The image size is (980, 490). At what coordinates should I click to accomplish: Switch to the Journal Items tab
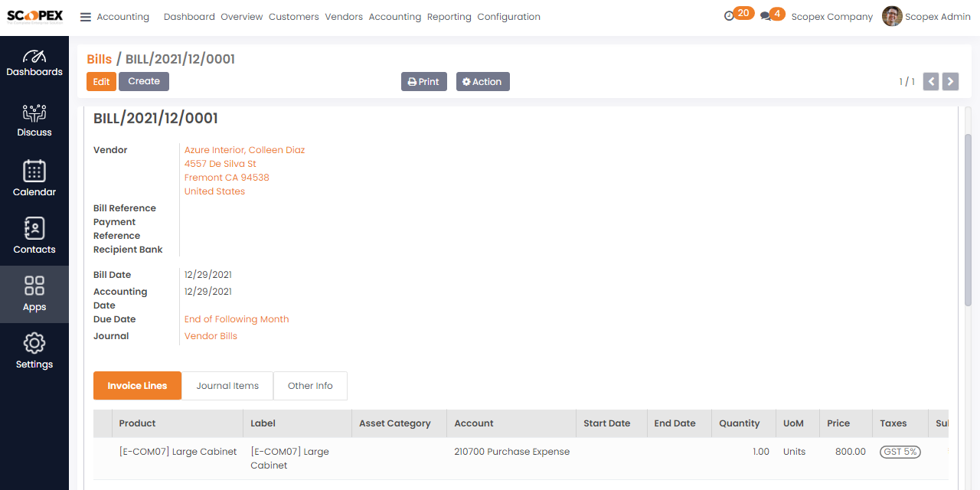(227, 386)
